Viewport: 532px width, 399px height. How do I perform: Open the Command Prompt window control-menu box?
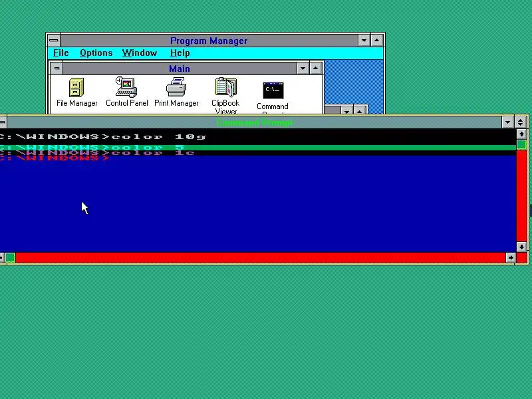pos(3,122)
